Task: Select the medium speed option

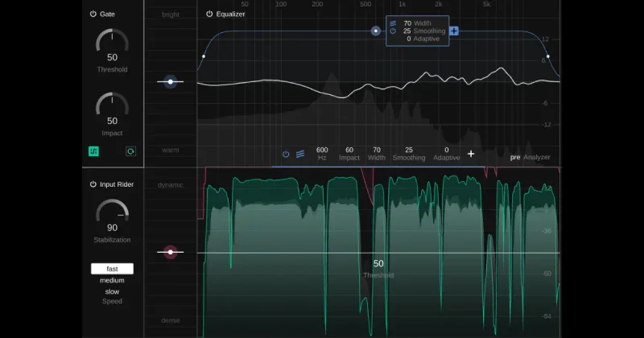Action: point(112,280)
